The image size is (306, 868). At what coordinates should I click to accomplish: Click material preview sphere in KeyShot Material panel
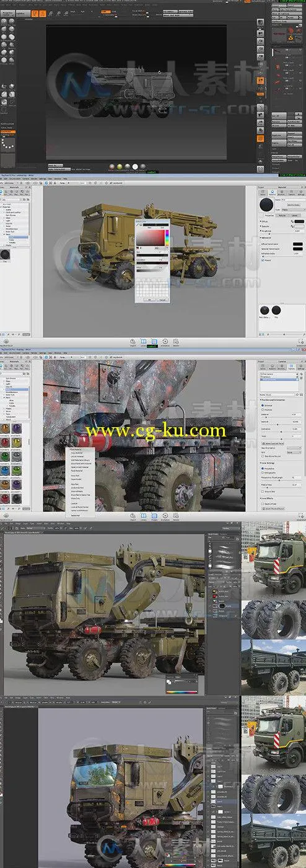(x=266, y=205)
